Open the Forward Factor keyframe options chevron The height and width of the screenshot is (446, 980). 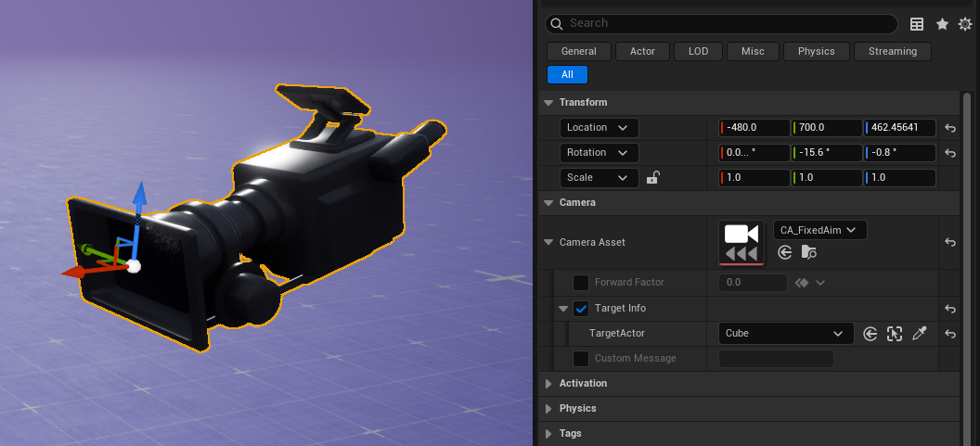(x=820, y=283)
